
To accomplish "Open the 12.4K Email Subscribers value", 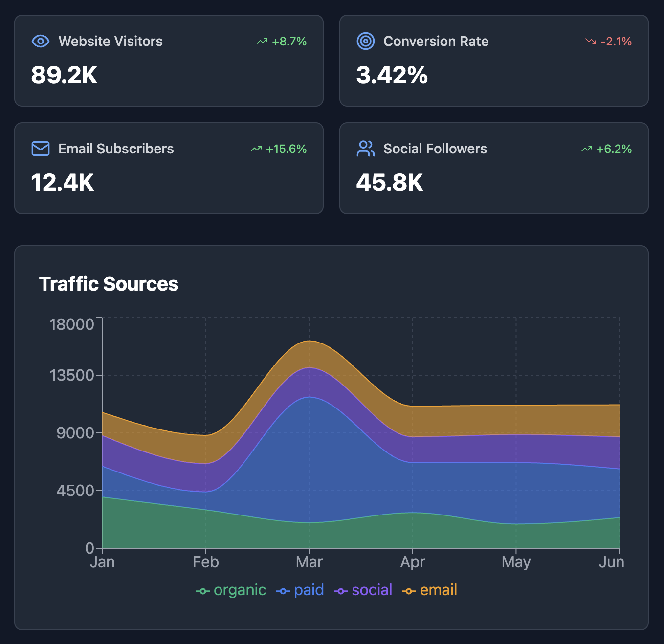I will click(62, 183).
